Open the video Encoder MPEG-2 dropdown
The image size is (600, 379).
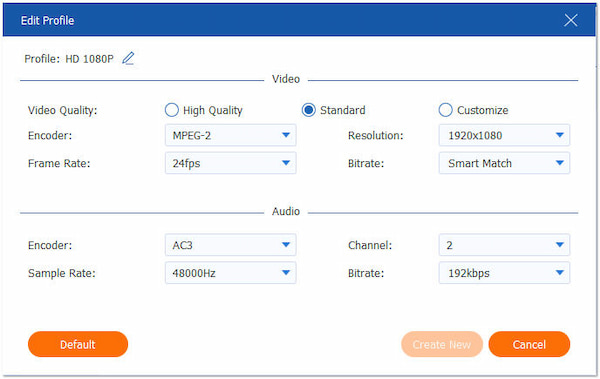click(230, 135)
